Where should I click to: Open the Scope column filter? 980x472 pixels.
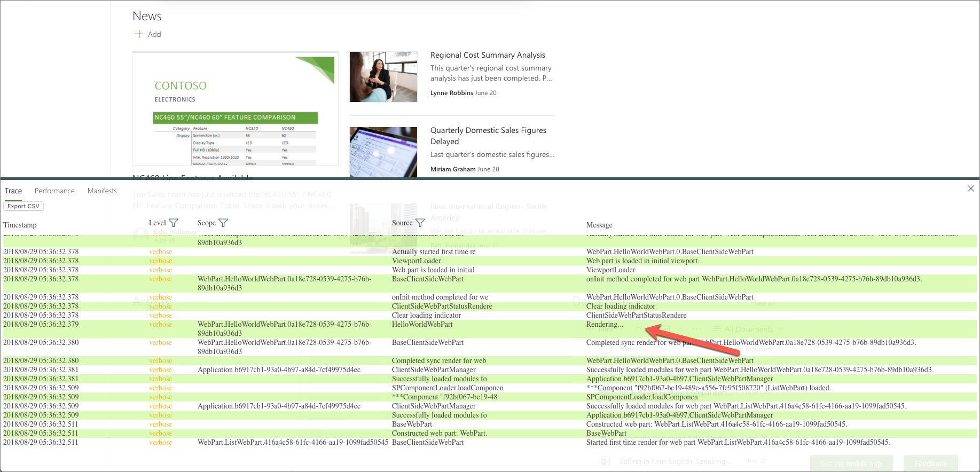coord(223,223)
